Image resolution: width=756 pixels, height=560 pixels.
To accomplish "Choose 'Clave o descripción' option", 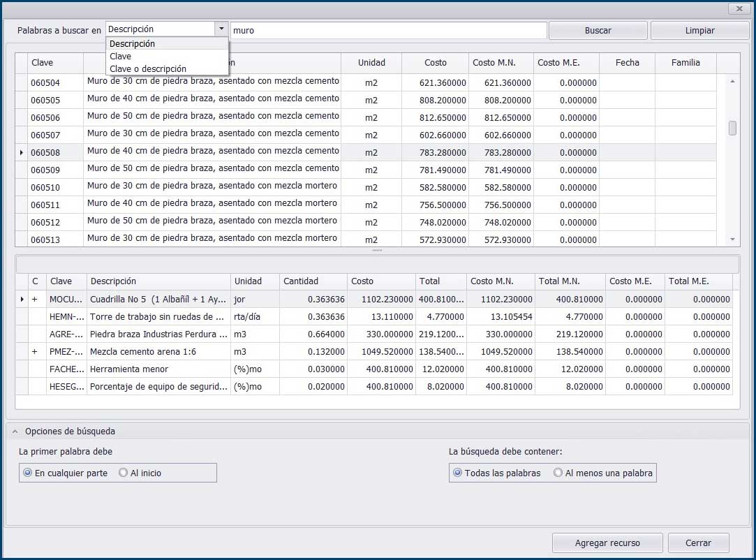I will (167, 69).
